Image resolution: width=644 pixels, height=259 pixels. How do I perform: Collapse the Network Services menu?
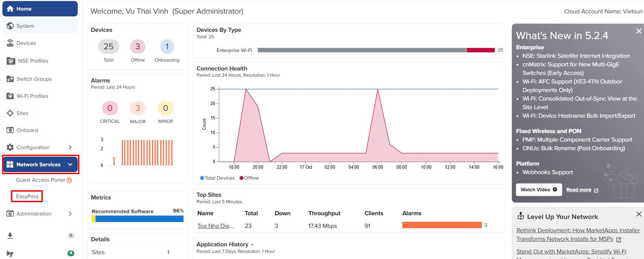(x=70, y=165)
